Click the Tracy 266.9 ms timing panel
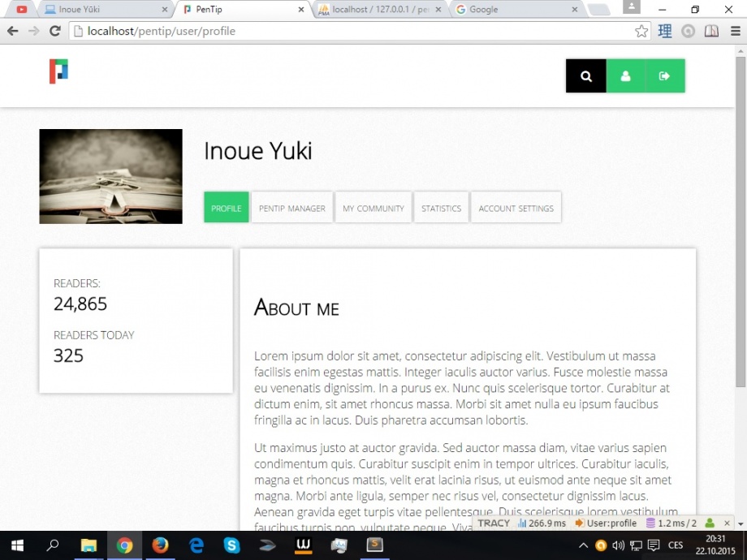 (x=542, y=523)
